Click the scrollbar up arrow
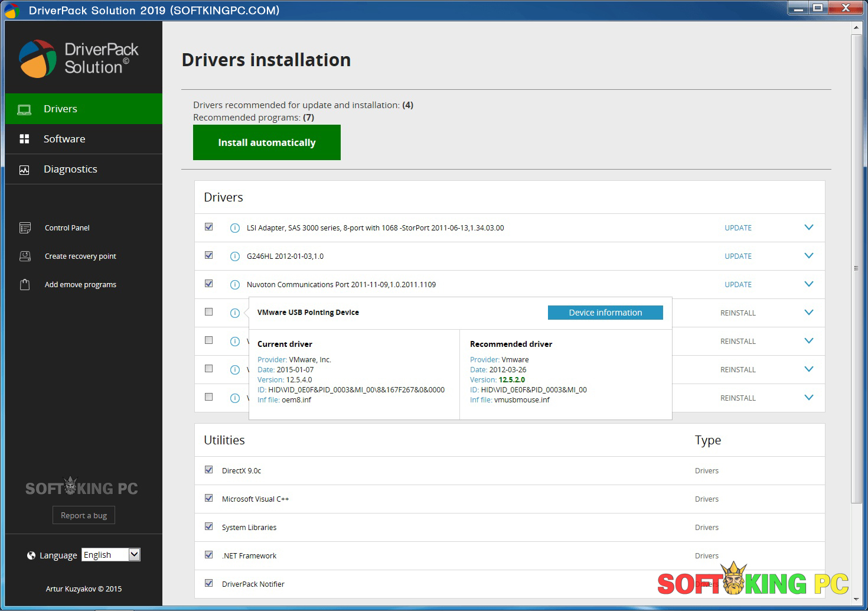Image resolution: width=868 pixels, height=611 pixels. pos(856,27)
